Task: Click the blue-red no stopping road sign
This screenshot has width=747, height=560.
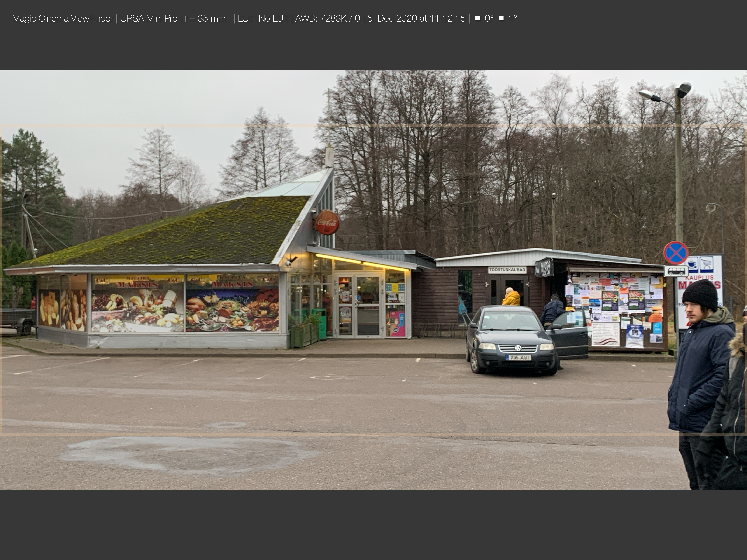Action: point(676,253)
